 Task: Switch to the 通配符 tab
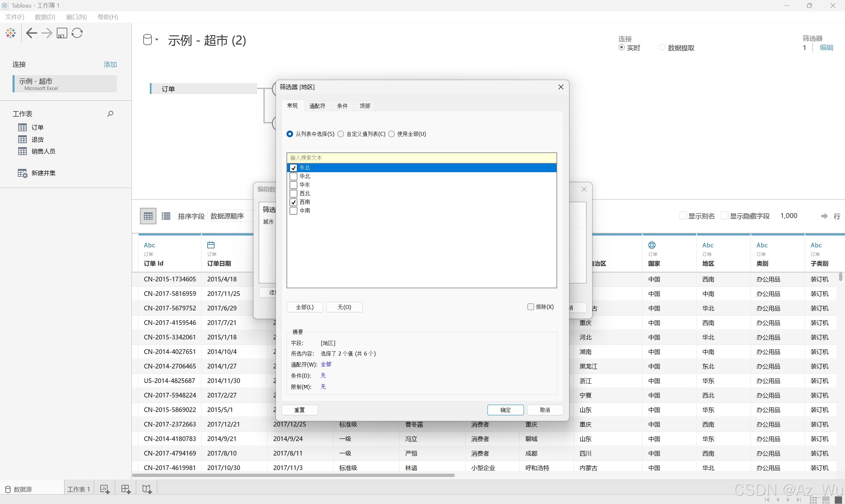(x=317, y=106)
